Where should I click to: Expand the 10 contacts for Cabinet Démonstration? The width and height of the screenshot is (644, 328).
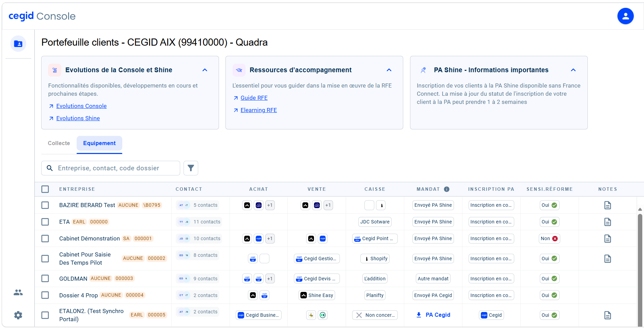(199, 238)
